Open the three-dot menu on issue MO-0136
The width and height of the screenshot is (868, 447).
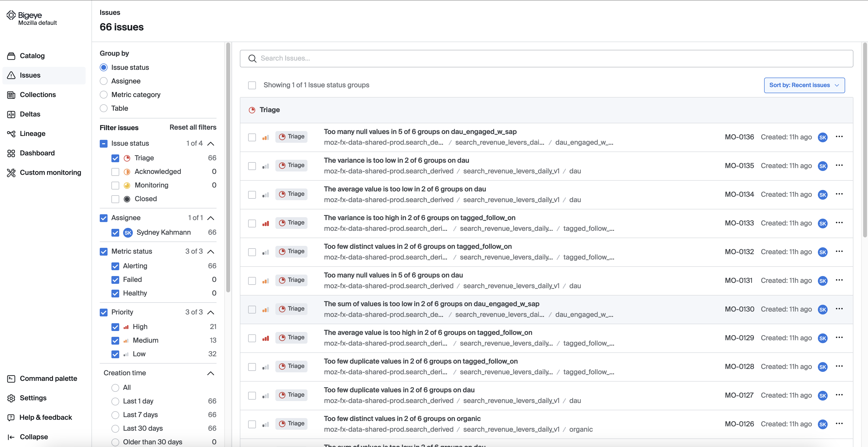pos(839,137)
